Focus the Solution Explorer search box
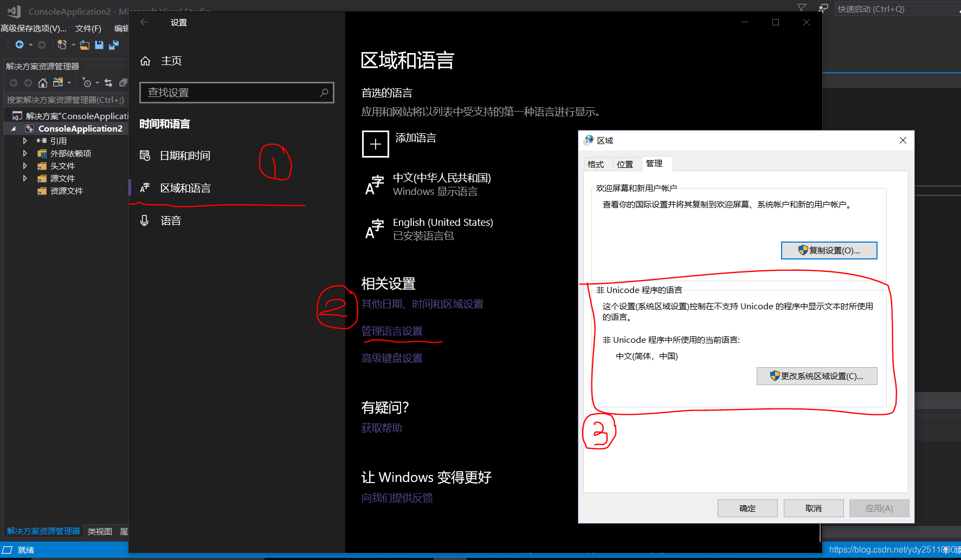 [x=66, y=100]
